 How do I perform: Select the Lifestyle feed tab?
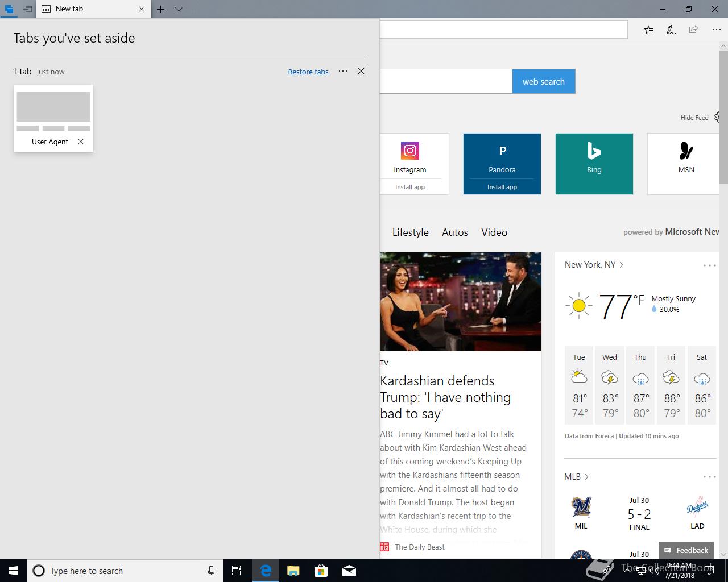pos(411,232)
